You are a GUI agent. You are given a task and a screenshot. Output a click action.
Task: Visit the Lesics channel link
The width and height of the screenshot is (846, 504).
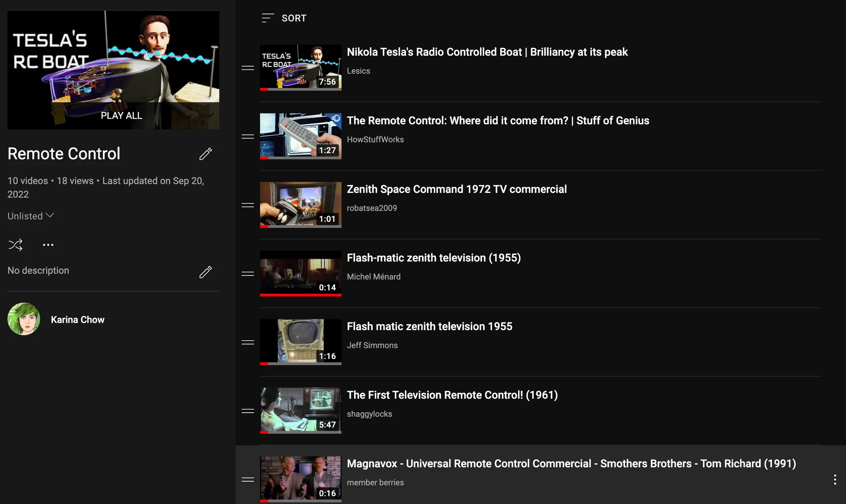click(x=358, y=71)
